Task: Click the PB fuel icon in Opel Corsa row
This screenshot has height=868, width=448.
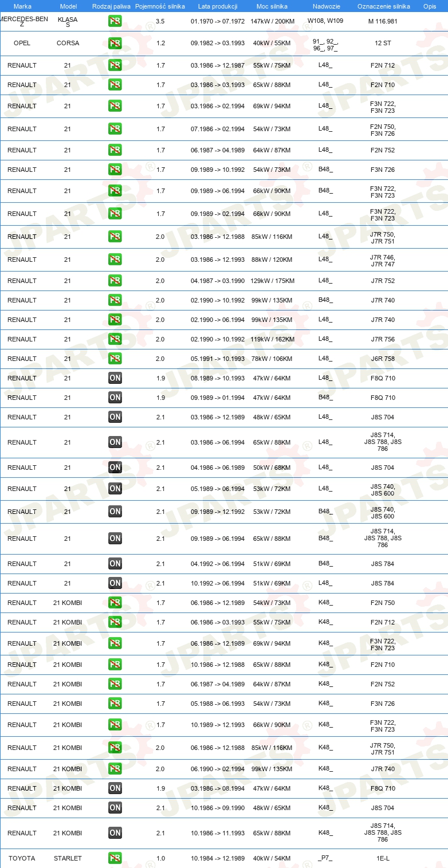Action: point(115,43)
